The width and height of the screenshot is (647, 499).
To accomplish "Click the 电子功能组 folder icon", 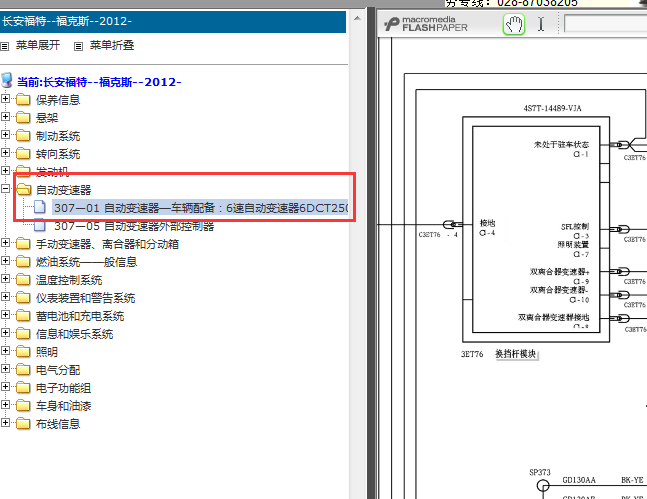I will tap(23, 388).
